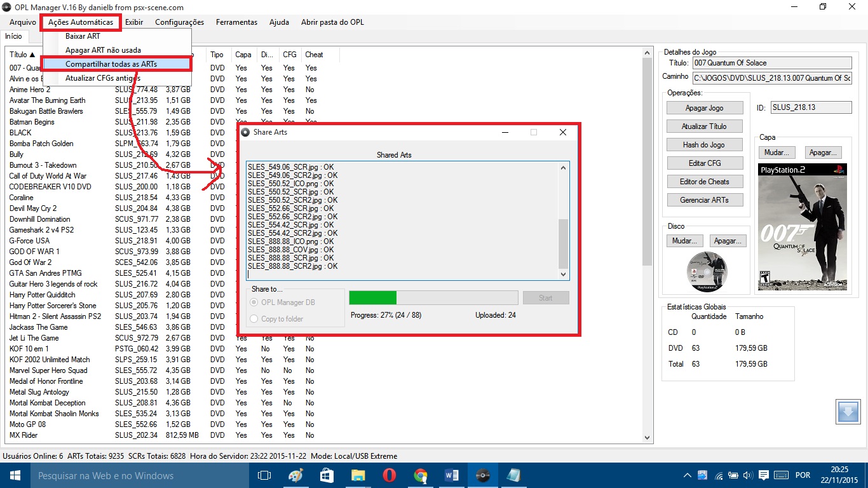The height and width of the screenshot is (488, 868).
Task: Click the 007 Quantum of Solace cover image
Action: click(802, 227)
